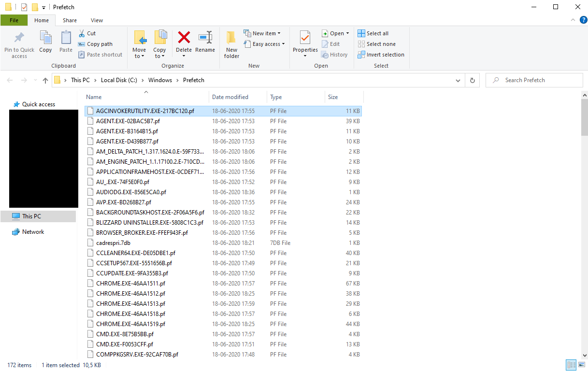The height and width of the screenshot is (371, 588).
Task: Click the Edit ribbon button
Action: tap(331, 44)
